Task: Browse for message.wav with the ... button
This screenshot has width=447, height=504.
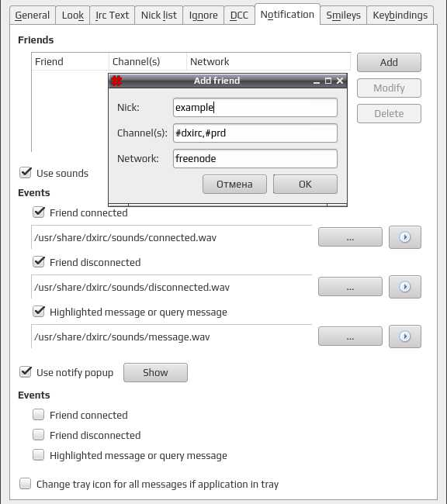Action: (350, 337)
